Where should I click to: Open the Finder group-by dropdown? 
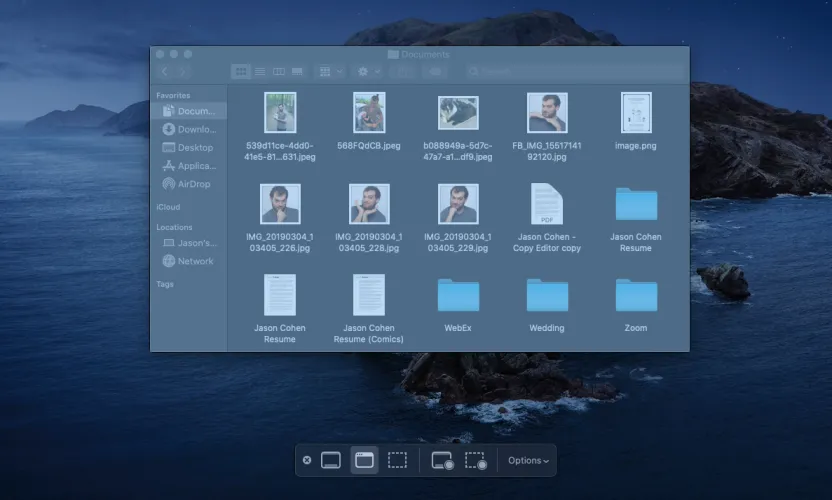tap(329, 72)
